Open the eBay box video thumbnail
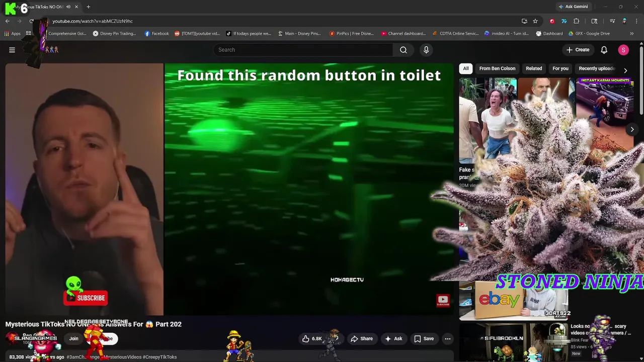Image resolution: width=644 pixels, height=362 pixels. pos(514,301)
